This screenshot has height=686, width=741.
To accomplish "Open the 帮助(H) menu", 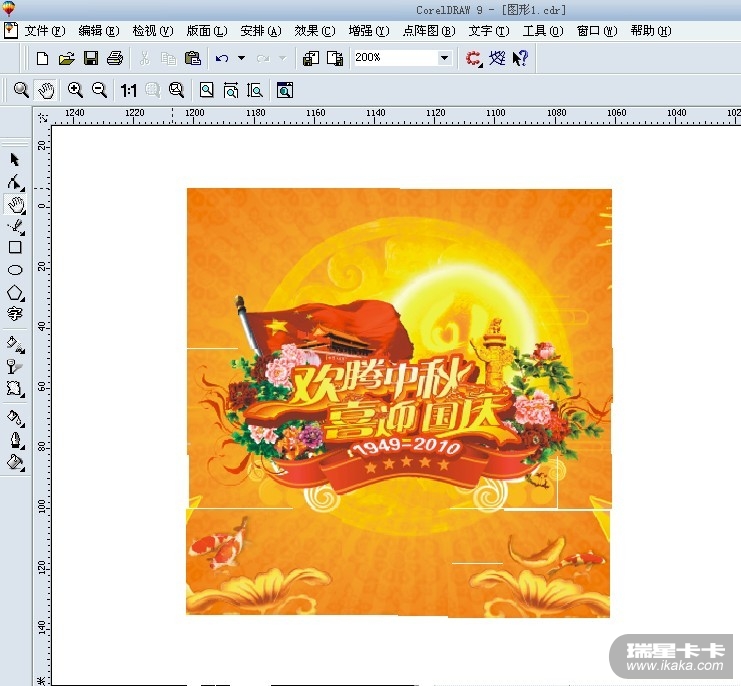I will 651,31.
